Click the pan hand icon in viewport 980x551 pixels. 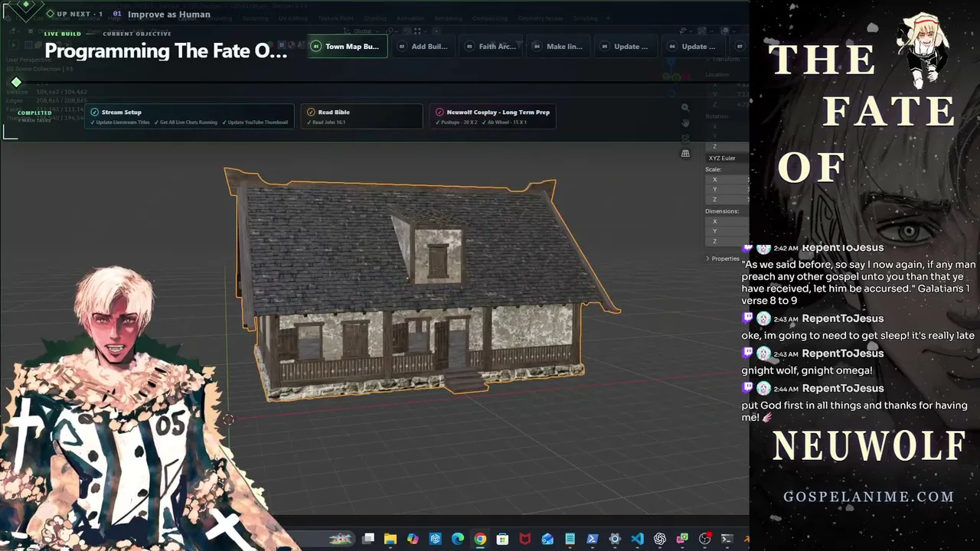tap(685, 122)
